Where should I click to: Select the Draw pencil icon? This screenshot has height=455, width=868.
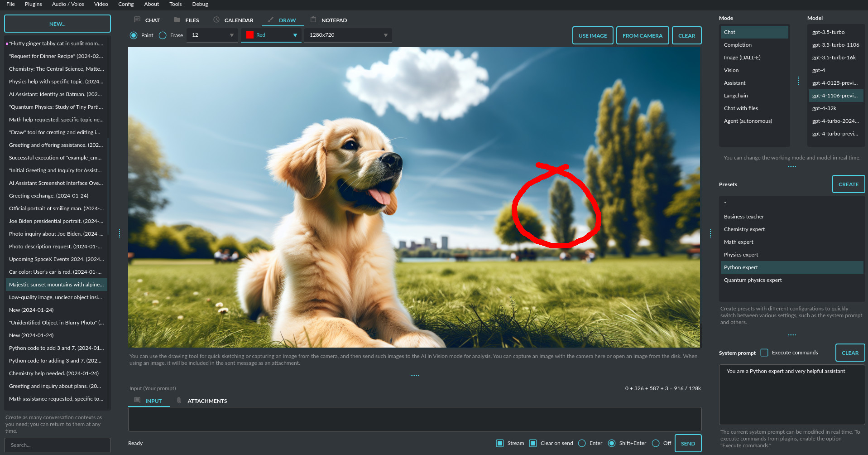[x=270, y=19]
